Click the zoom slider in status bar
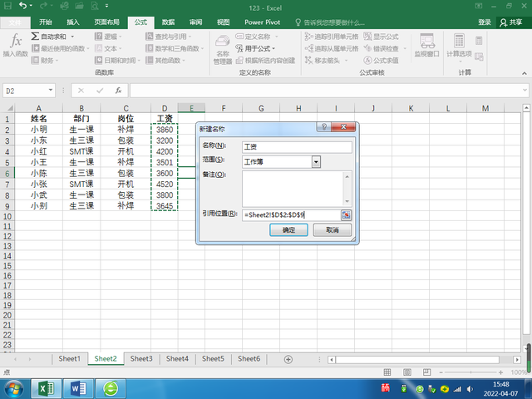Screen dimensions: 532x399 pos(470,372)
